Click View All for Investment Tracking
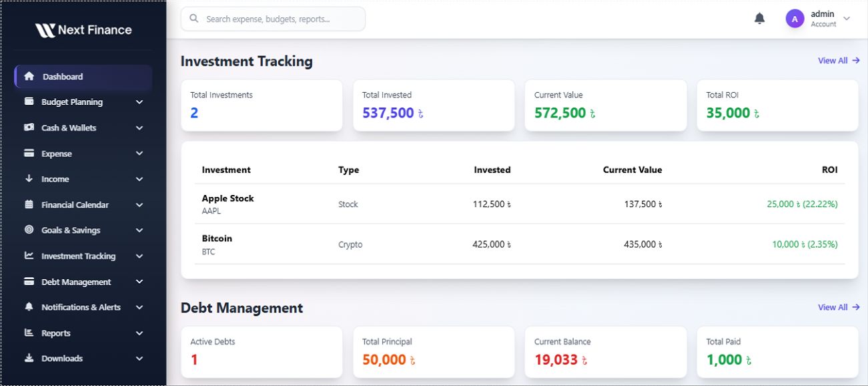Image resolution: width=868 pixels, height=386 pixels. (x=839, y=61)
